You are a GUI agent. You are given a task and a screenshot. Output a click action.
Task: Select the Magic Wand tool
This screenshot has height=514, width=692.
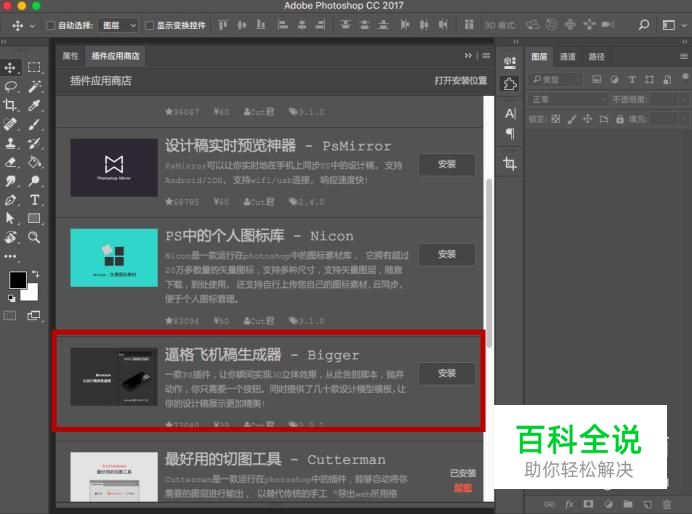pyautogui.click(x=34, y=86)
